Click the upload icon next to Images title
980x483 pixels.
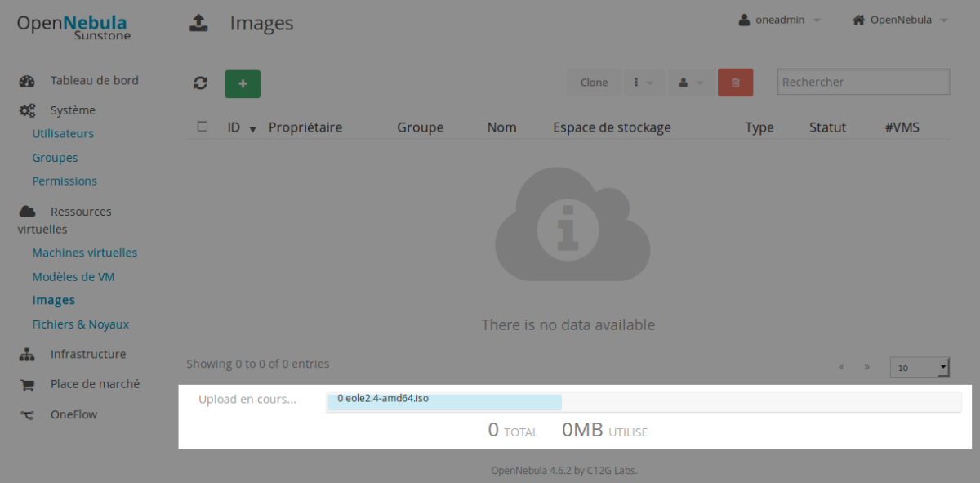click(198, 23)
